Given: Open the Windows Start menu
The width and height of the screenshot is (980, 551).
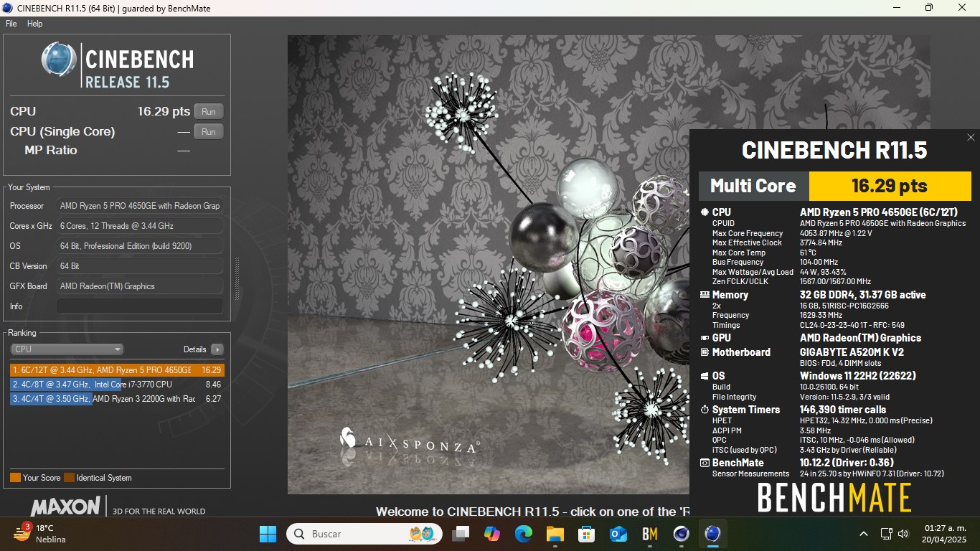Looking at the screenshot, I should pyautogui.click(x=268, y=534).
